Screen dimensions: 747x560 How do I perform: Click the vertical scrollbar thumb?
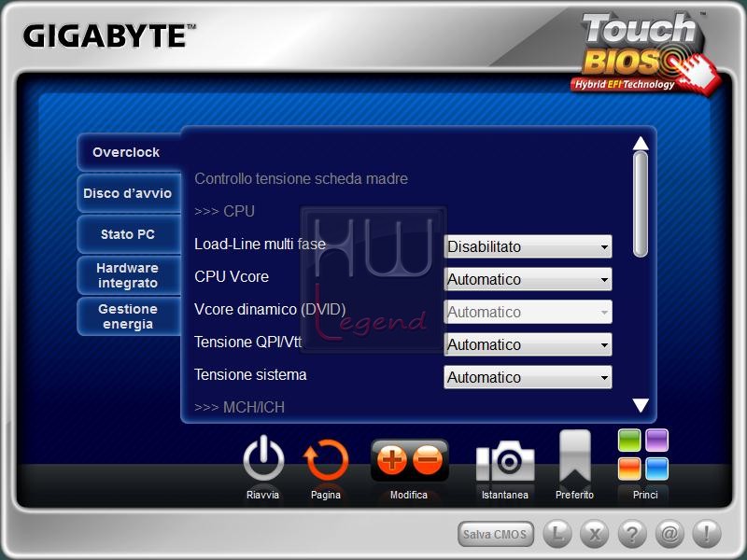click(641, 204)
